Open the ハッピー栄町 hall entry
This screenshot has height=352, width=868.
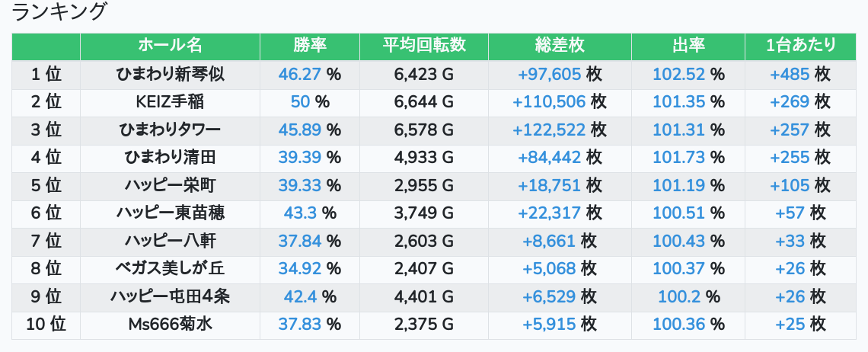pyautogui.click(x=170, y=186)
